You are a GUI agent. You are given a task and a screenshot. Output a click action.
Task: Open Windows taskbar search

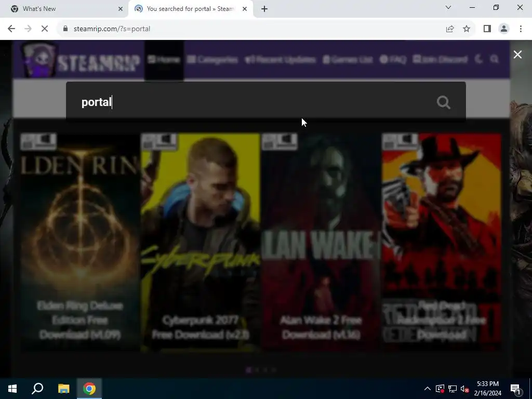[37, 389]
